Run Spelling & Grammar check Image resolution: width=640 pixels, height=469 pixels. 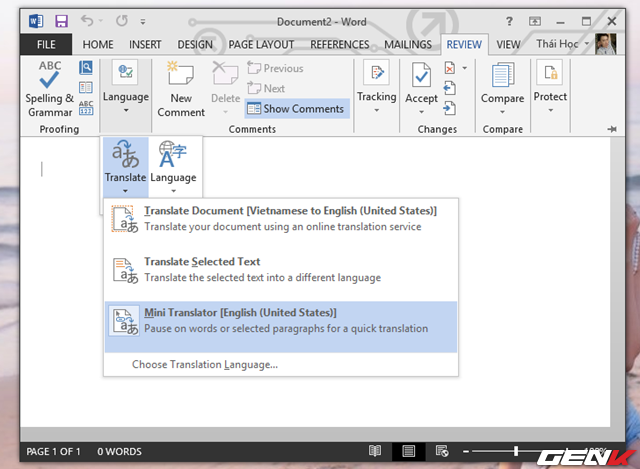pos(49,89)
